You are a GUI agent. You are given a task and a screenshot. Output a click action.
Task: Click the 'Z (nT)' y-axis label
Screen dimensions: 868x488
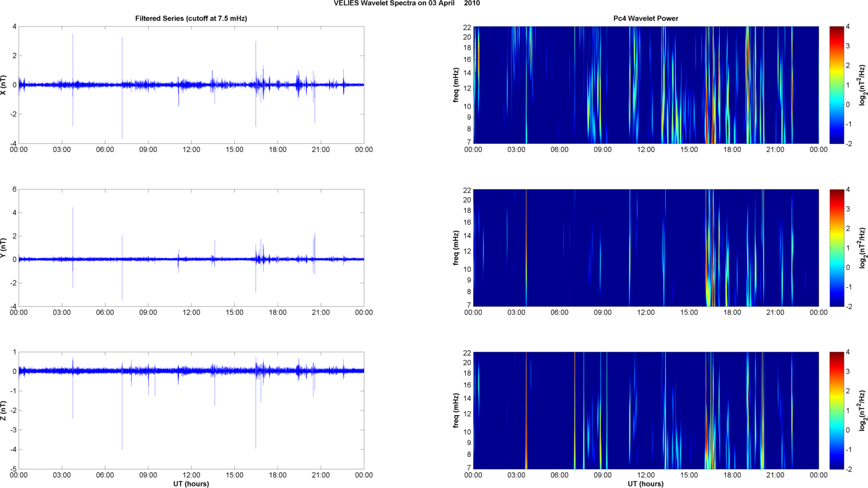[x=4, y=411]
